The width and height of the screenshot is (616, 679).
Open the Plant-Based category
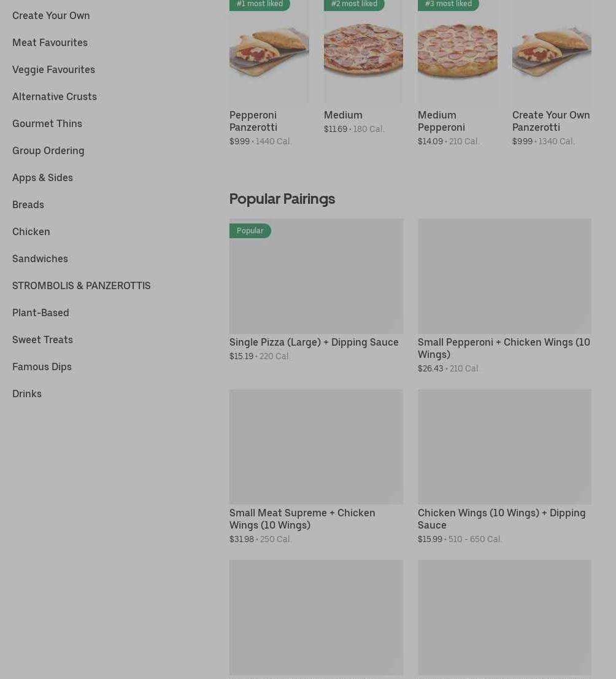tap(40, 312)
